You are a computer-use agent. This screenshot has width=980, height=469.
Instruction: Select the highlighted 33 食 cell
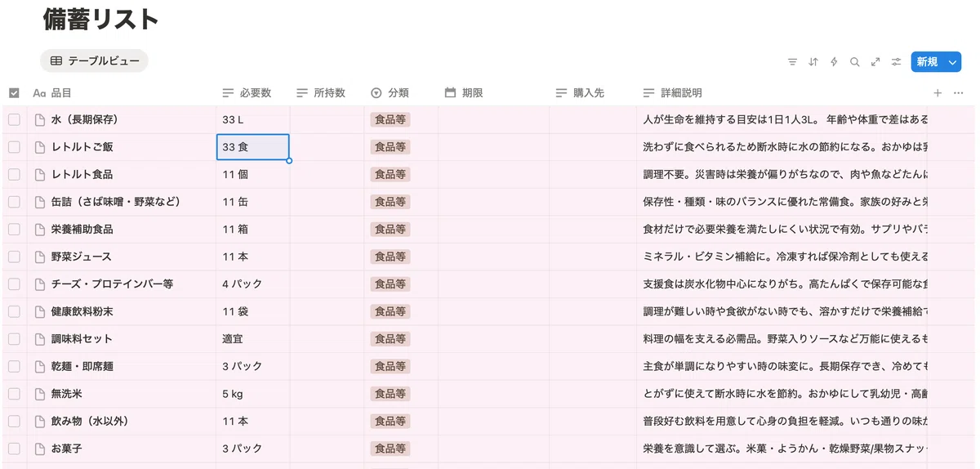253,147
